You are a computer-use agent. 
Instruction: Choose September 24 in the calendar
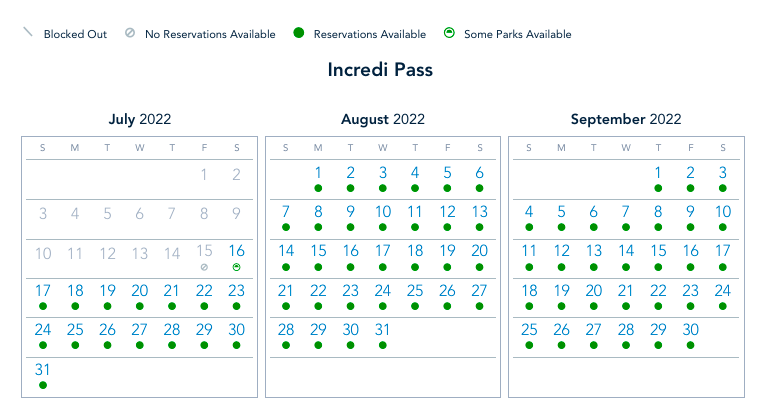click(x=722, y=291)
